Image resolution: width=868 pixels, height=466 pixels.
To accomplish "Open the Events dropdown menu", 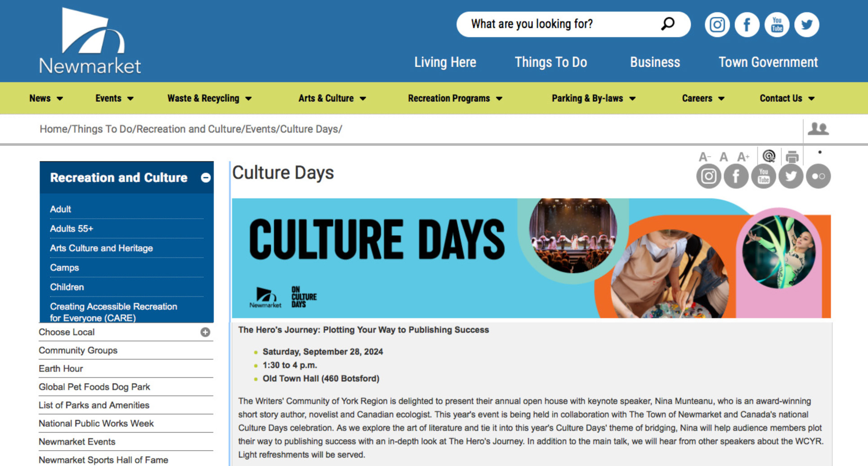I will click(114, 98).
